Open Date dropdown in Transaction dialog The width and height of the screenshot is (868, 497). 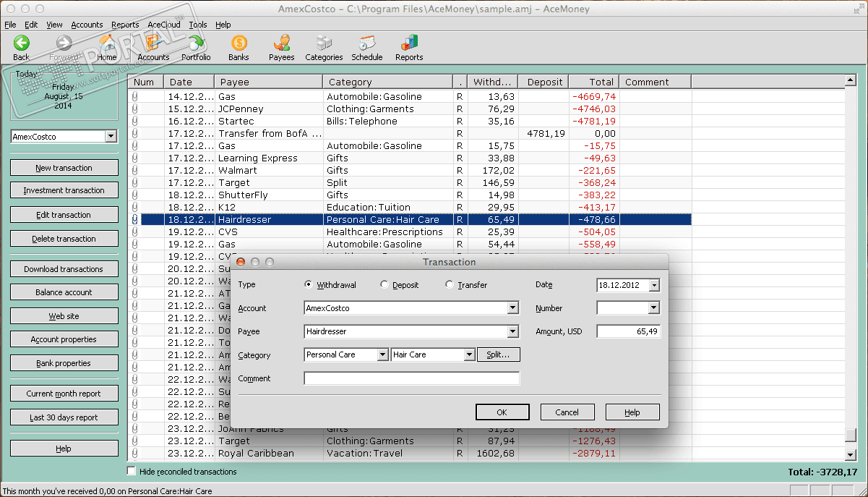[655, 286]
